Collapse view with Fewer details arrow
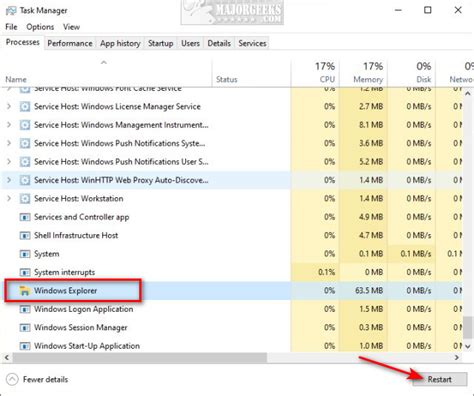Screen dimensions: 474x396 point(12,379)
